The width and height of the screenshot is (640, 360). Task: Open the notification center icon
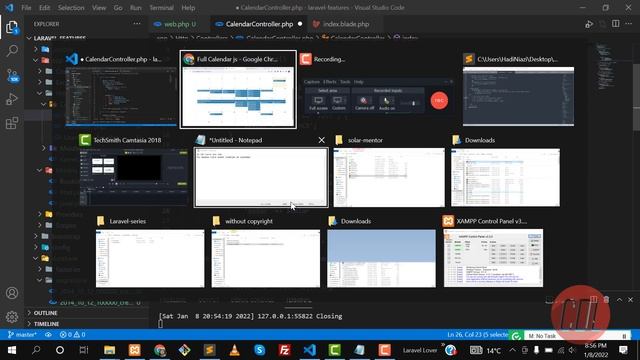[x=623, y=350]
